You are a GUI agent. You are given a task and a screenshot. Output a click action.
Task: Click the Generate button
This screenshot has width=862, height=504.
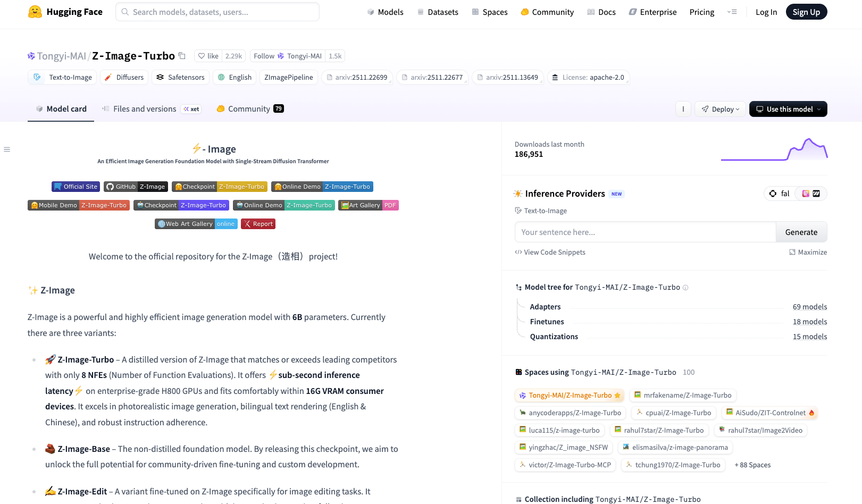801,232
